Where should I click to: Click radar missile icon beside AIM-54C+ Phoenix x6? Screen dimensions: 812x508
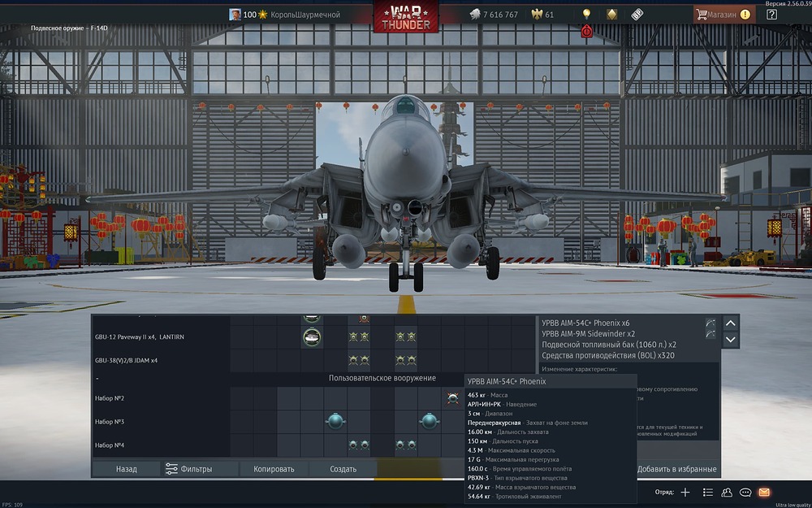pyautogui.click(x=710, y=323)
